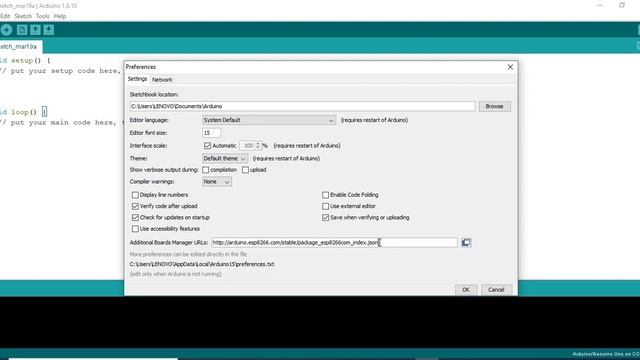Enable verbose output during compilation
640x360 pixels.
click(206, 170)
